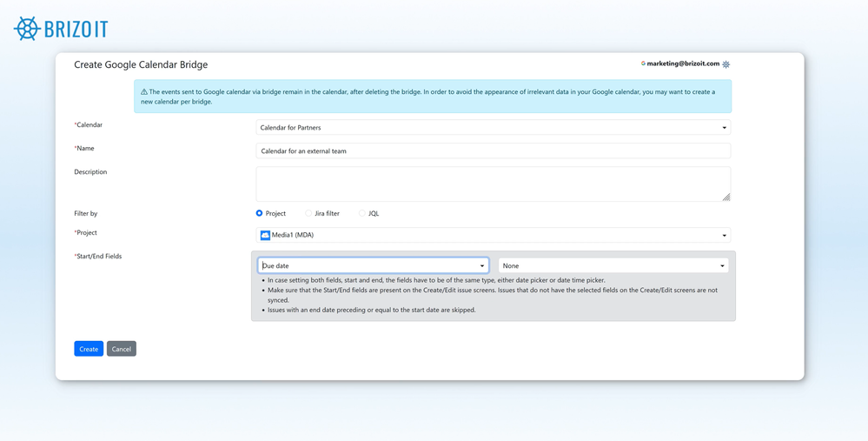Image resolution: width=868 pixels, height=441 pixels.
Task: Click the Create button
Action: (89, 349)
